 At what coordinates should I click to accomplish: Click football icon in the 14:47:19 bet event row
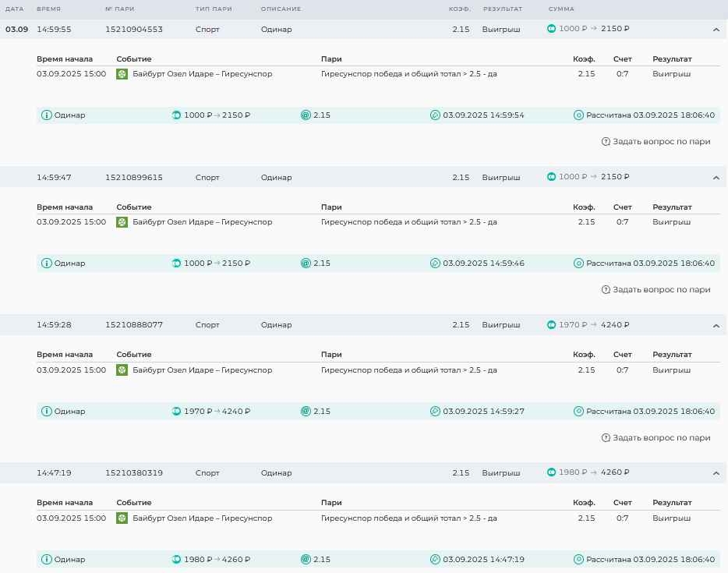122,518
